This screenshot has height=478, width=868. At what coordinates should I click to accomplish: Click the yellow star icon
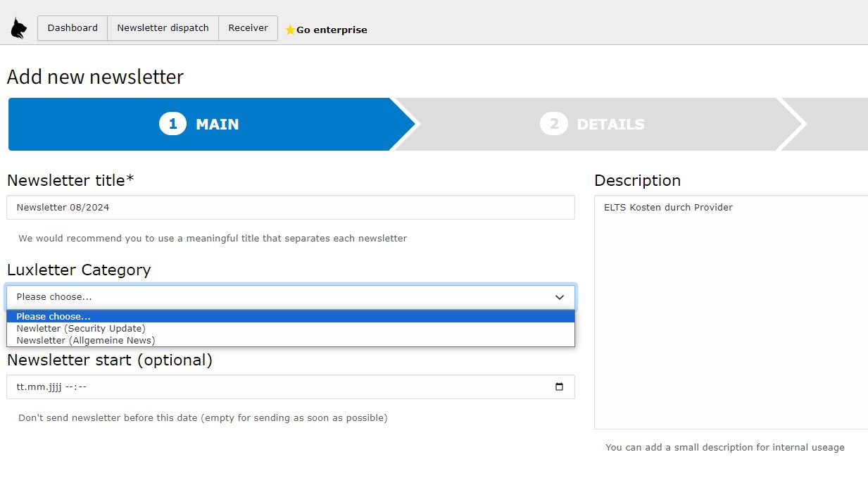[290, 30]
